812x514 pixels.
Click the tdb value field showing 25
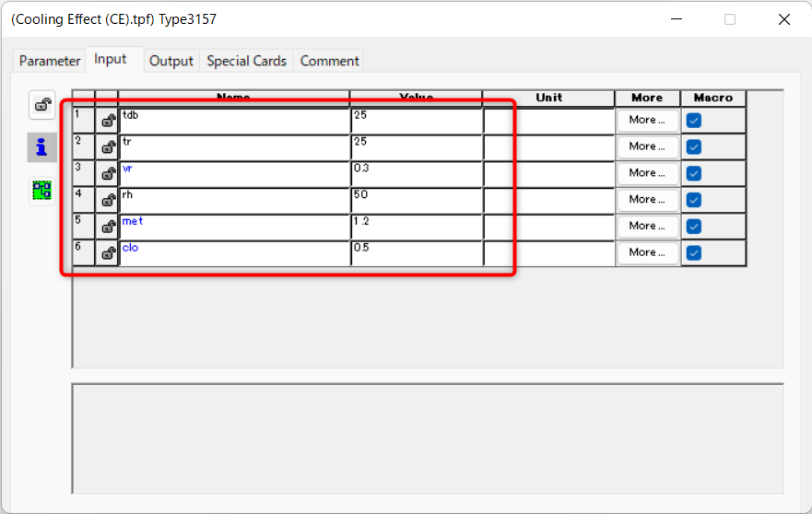click(417, 121)
